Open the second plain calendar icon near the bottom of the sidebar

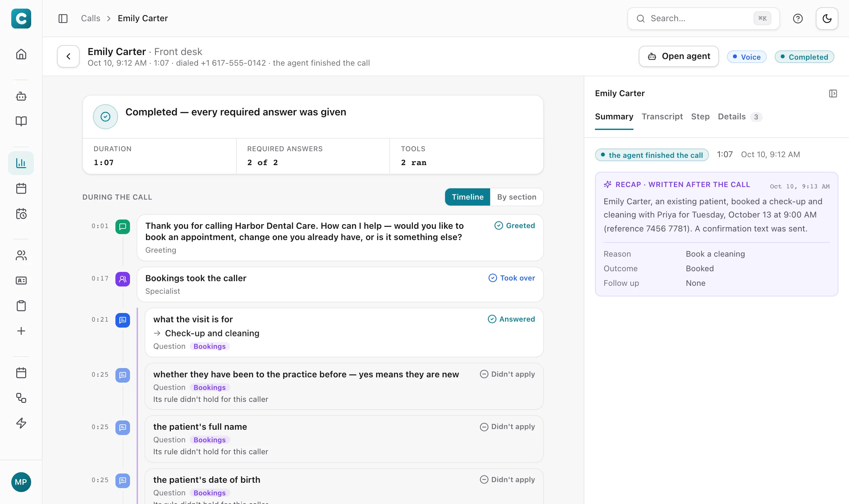21,373
